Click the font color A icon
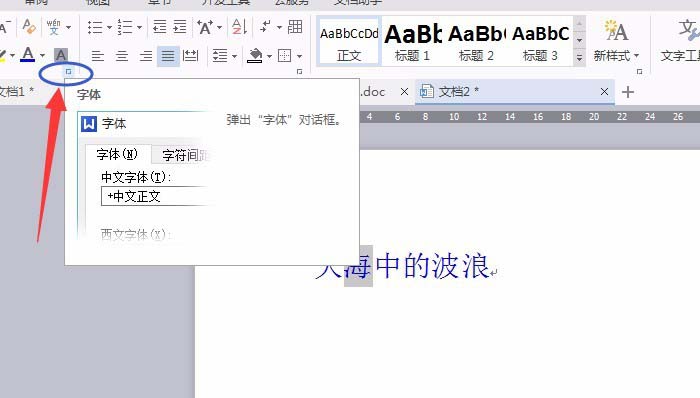This screenshot has width=700, height=398. (28, 55)
